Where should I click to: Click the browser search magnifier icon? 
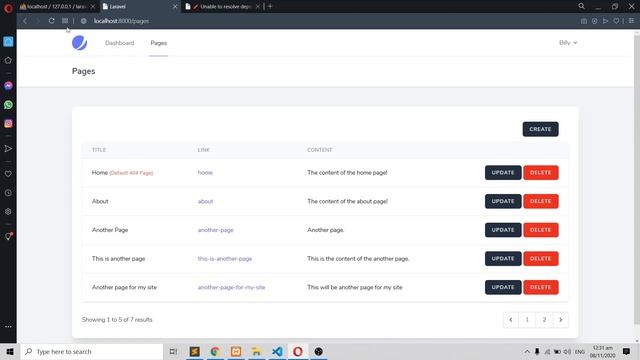point(581,7)
